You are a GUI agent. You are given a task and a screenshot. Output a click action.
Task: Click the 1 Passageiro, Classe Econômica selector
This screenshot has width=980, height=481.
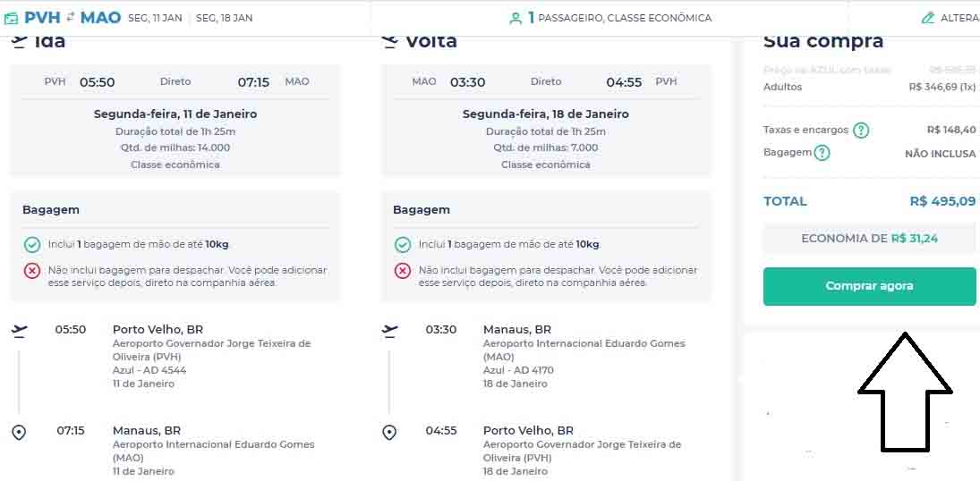point(618,18)
